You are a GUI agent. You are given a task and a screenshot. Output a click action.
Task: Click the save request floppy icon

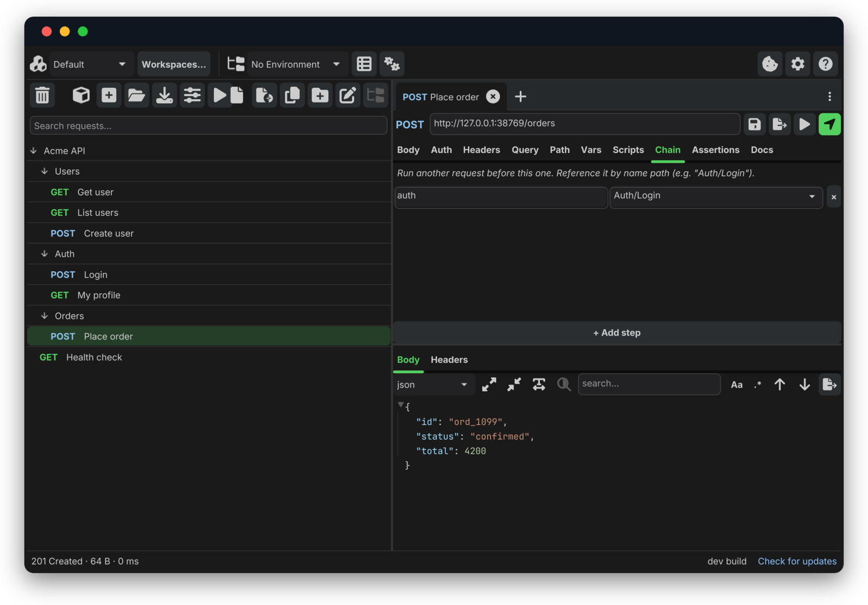tap(754, 124)
